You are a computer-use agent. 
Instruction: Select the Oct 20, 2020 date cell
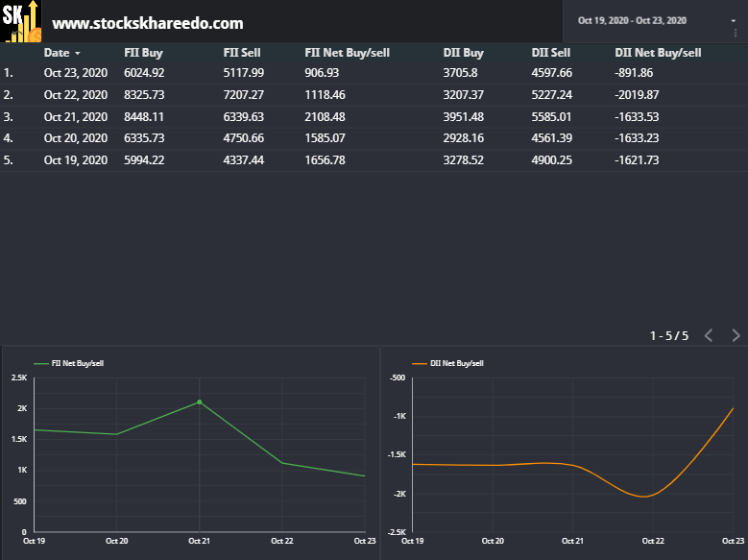pos(75,138)
